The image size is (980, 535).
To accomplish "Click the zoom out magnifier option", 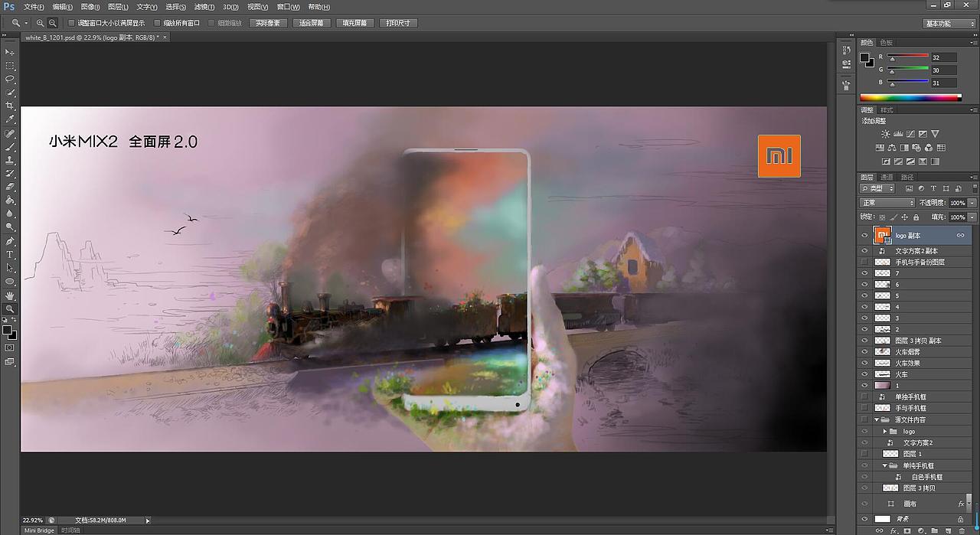I will 53,23.
